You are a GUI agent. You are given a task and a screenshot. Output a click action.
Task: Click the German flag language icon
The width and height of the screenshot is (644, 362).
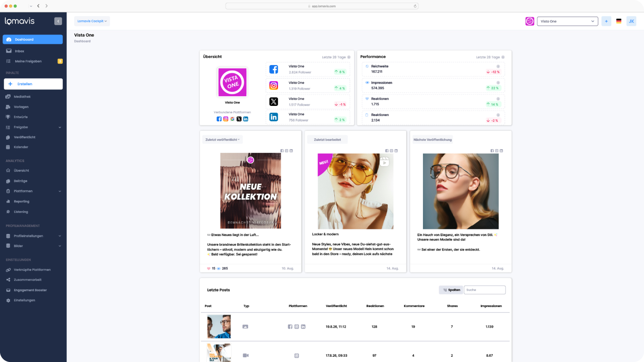coord(619,21)
